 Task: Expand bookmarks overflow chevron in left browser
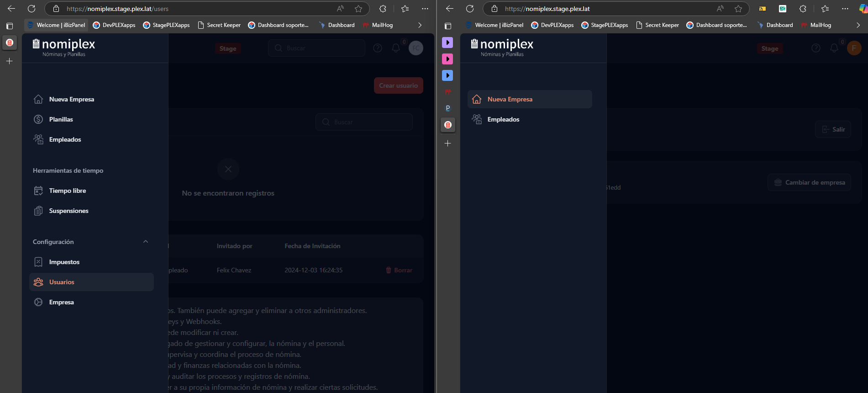point(420,25)
